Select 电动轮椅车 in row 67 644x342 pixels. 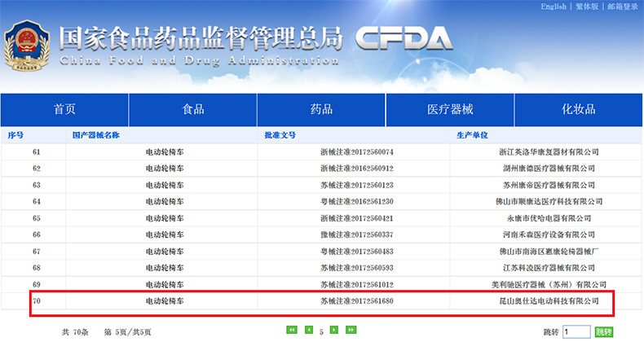[165, 252]
